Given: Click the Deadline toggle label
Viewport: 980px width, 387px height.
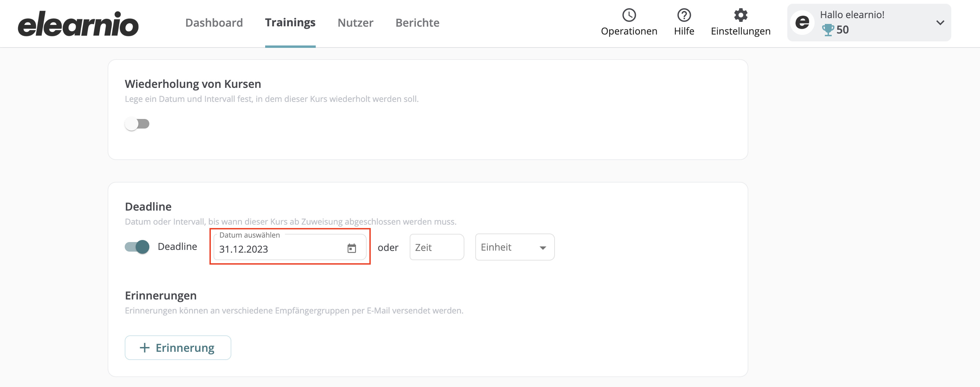Looking at the screenshot, I should click(x=177, y=246).
